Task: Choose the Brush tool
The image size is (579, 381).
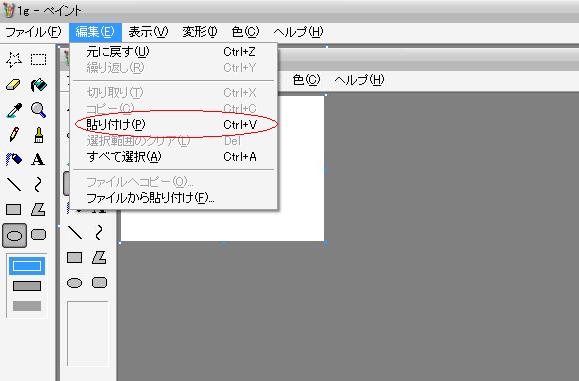Action: pyautogui.click(x=38, y=135)
